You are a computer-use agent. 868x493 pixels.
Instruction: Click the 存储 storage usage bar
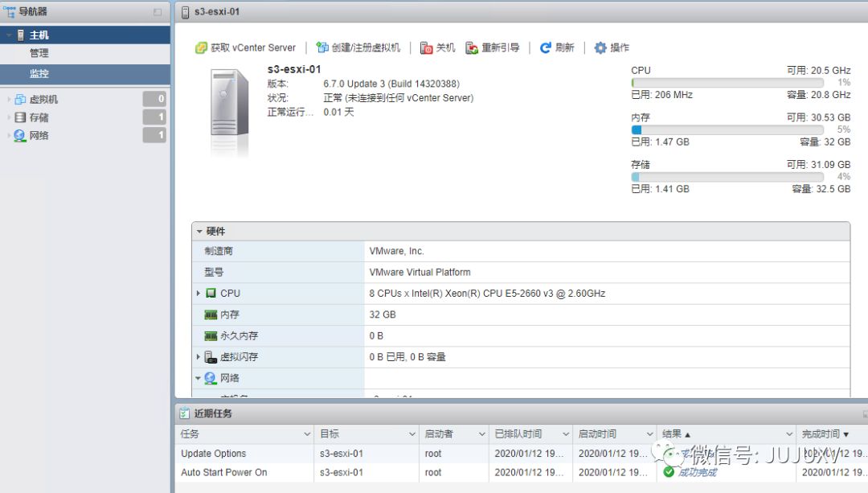point(727,177)
